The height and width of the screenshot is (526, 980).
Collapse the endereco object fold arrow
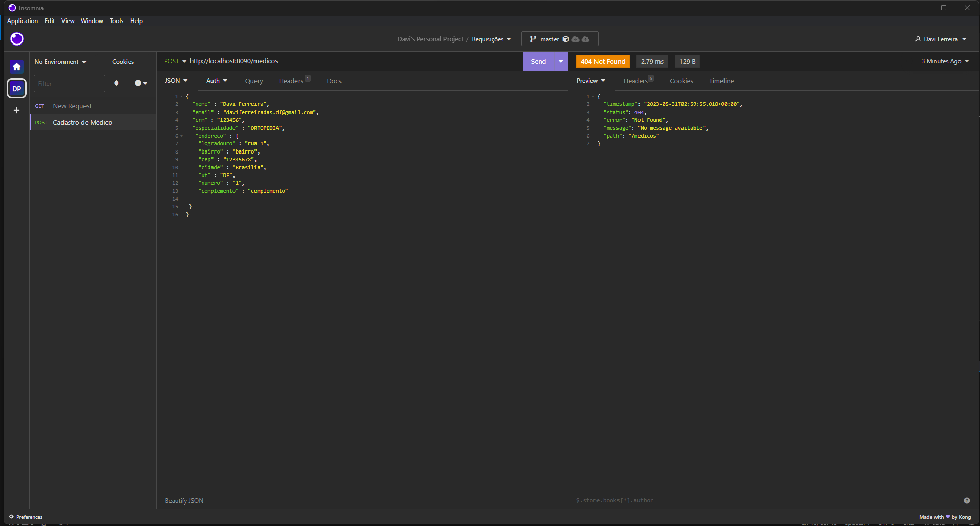[181, 136]
